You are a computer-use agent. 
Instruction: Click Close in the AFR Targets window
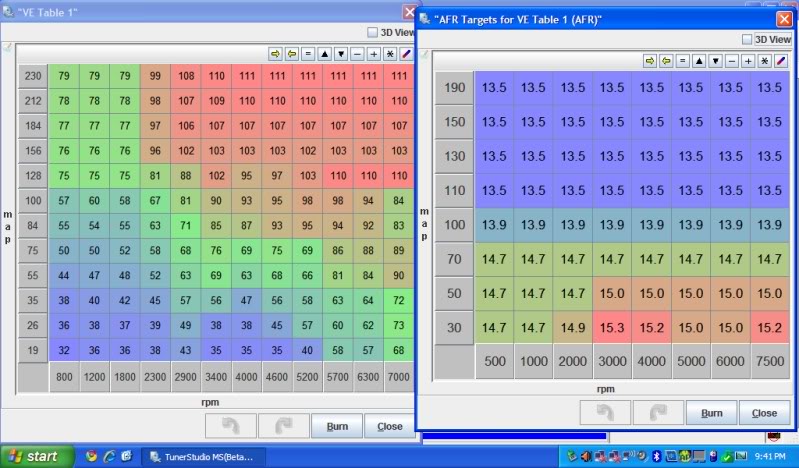point(764,412)
